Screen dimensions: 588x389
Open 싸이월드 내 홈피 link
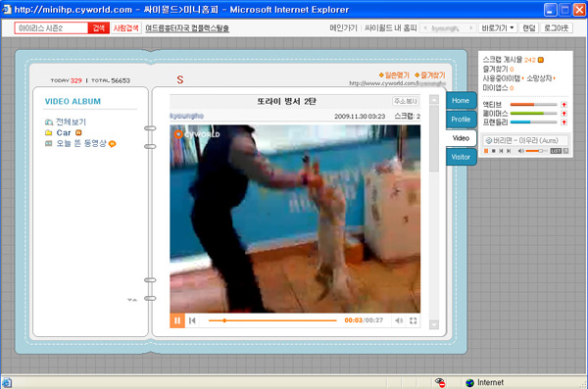pos(390,28)
